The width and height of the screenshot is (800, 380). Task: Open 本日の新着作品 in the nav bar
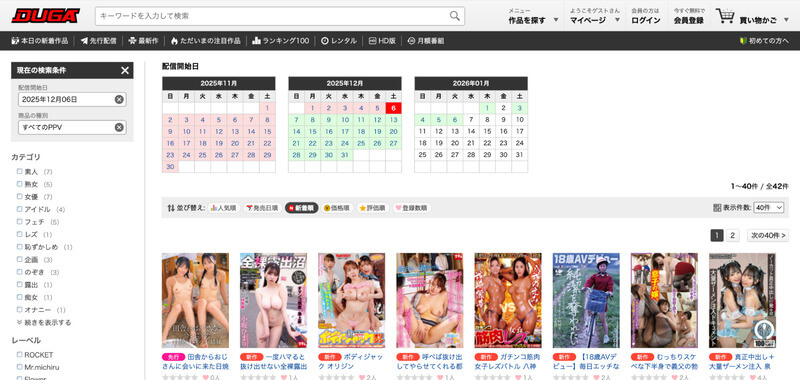point(39,41)
